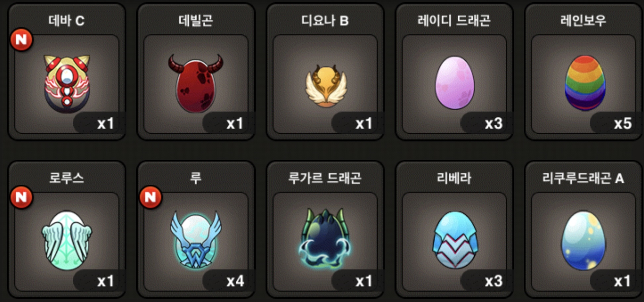Click the 레인보우 title label
This screenshot has width=644, height=302.
pos(583,21)
